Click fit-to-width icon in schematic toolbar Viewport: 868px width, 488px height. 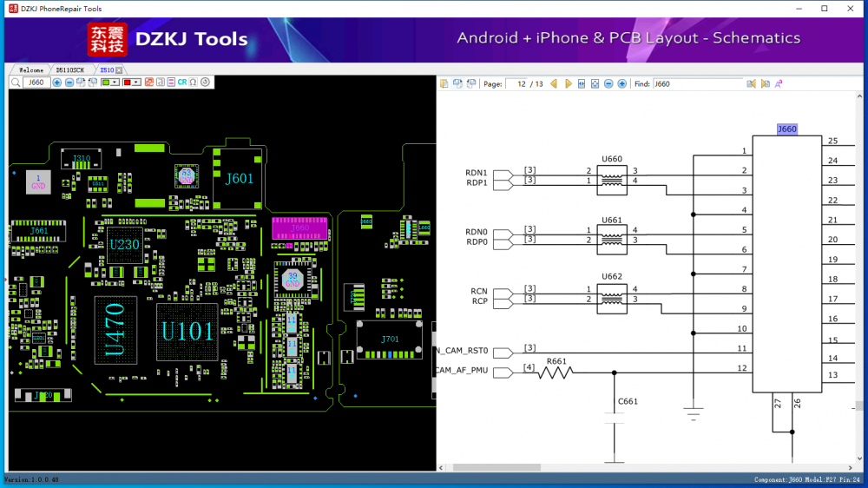(582, 84)
